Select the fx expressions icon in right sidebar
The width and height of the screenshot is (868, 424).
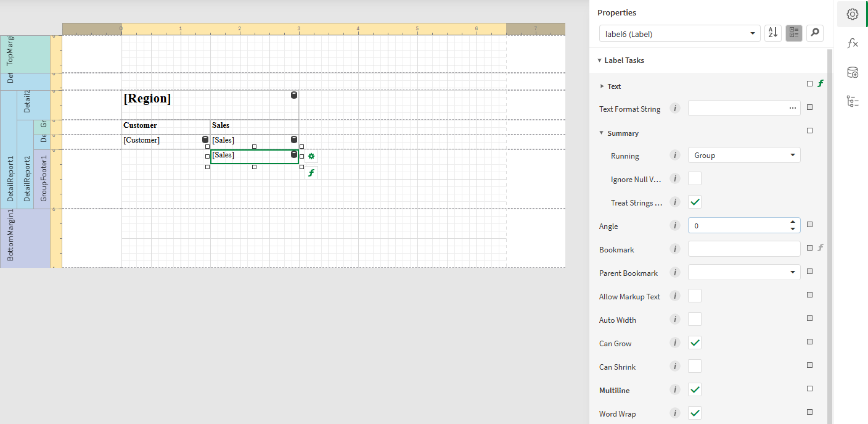(x=852, y=43)
